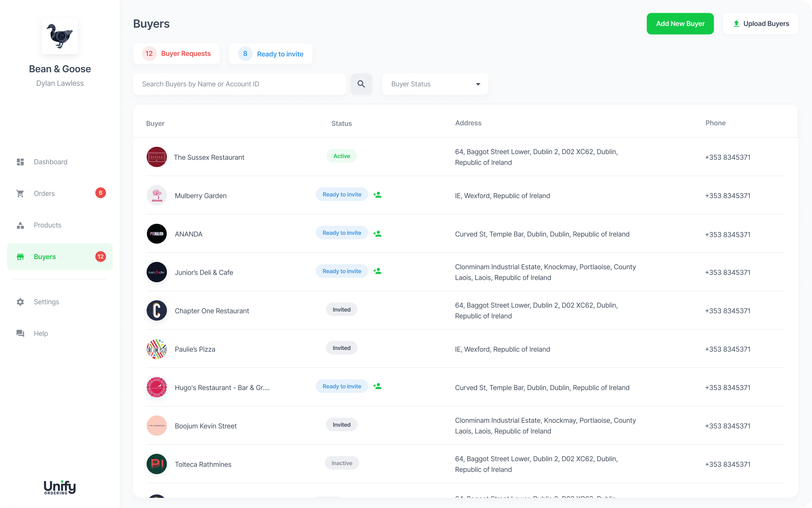Click Upload Buyers button
812x508 pixels.
coord(760,23)
